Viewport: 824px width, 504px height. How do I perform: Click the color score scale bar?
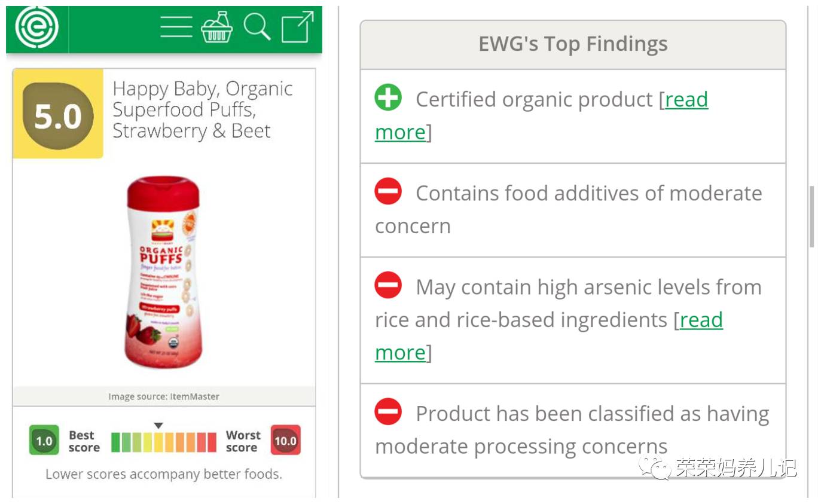[x=163, y=442]
